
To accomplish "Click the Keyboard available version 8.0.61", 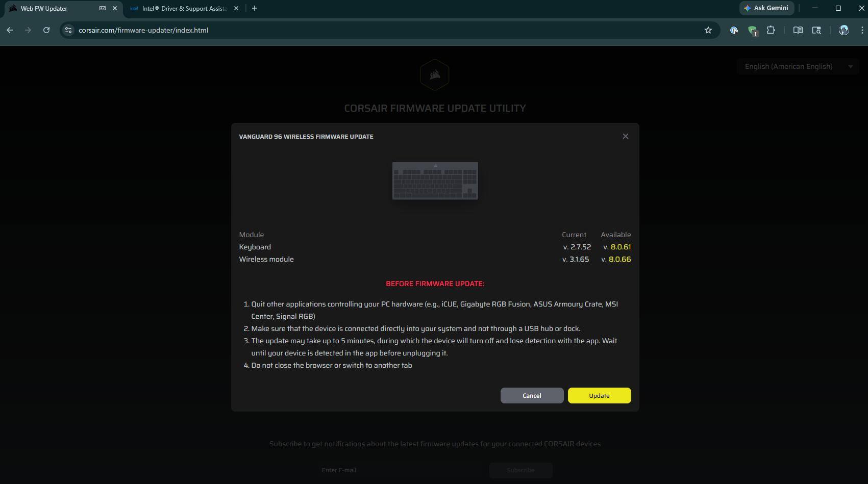I will pyautogui.click(x=617, y=247).
